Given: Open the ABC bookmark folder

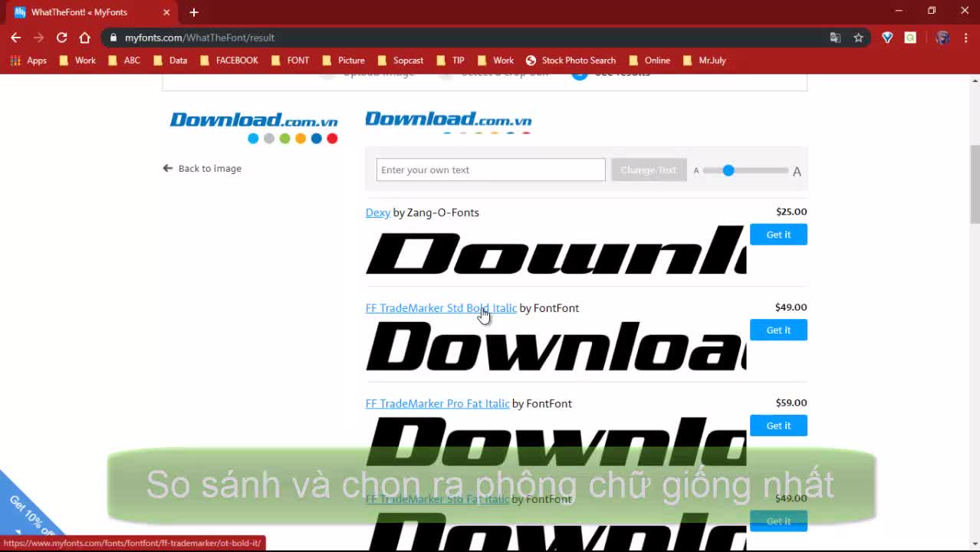Looking at the screenshot, I should pos(124,61).
